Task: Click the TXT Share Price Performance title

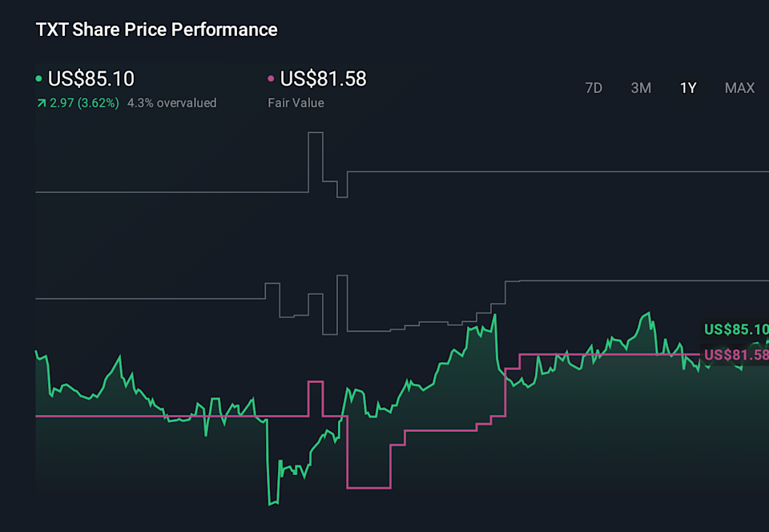Action: 155,30
